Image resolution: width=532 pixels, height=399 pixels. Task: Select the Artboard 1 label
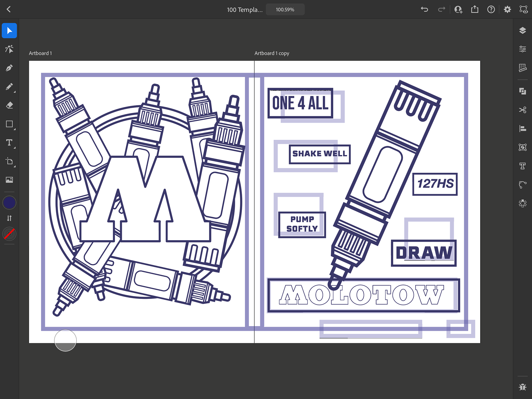(x=40, y=53)
